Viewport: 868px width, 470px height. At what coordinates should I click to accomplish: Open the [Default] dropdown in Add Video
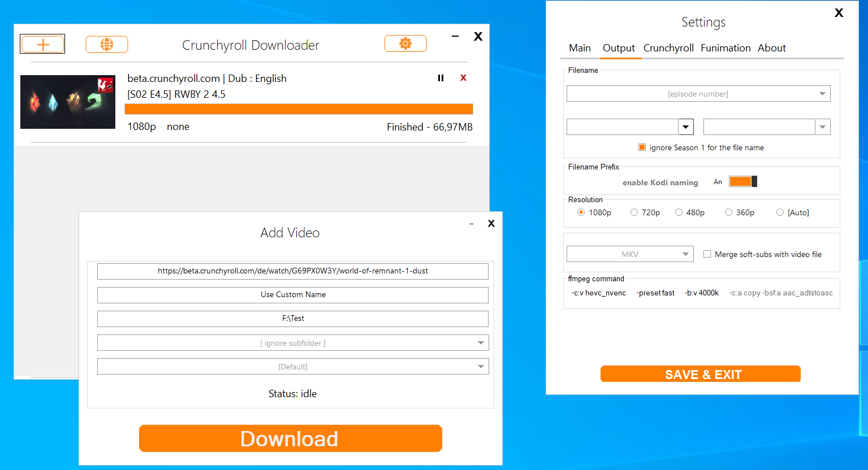tap(481, 366)
